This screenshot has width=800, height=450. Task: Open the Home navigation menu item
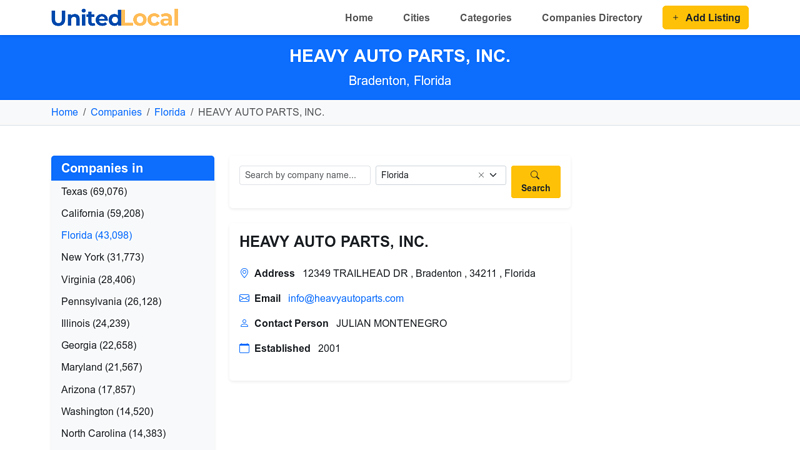click(359, 18)
